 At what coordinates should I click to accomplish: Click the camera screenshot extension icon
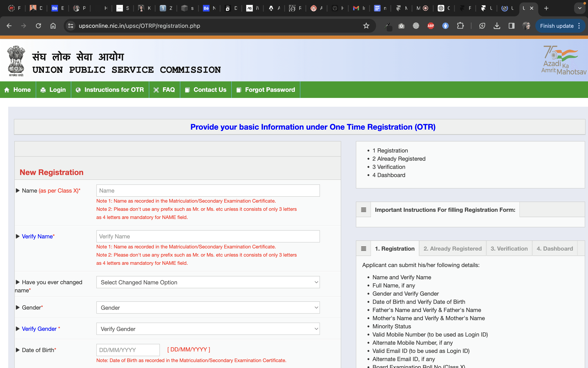pos(401,26)
